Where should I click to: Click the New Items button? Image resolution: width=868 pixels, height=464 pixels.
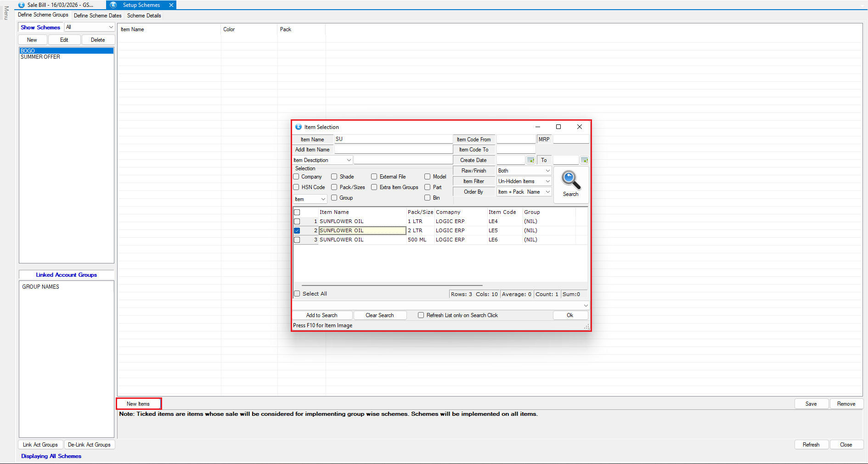(x=138, y=404)
